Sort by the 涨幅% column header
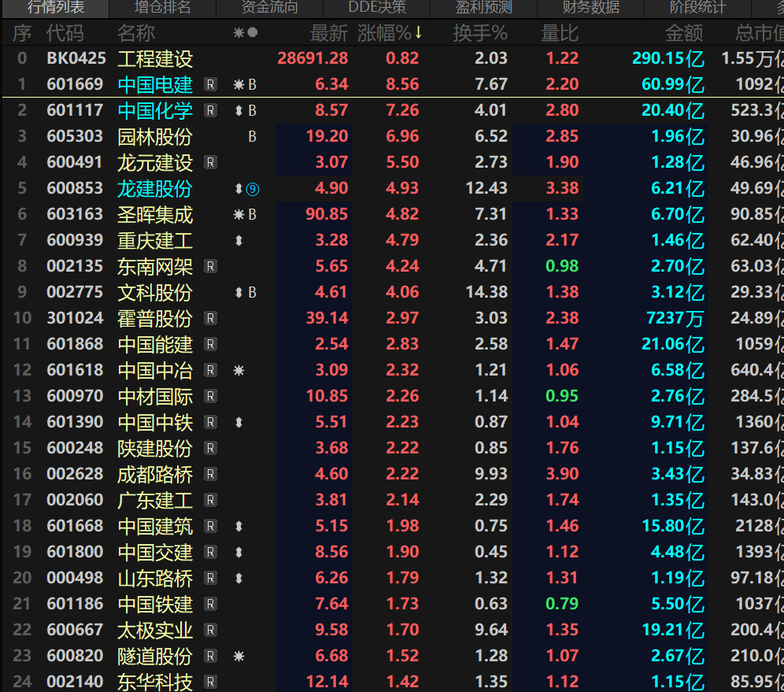 pos(390,33)
